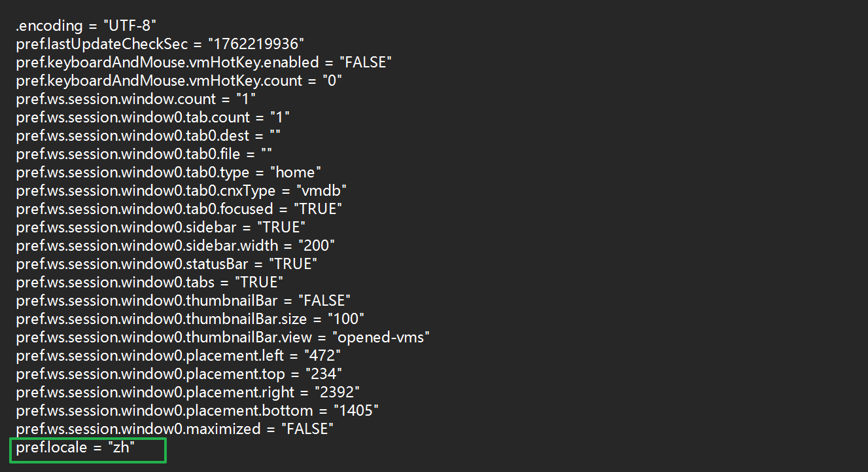Click the window0.statusBar "TRUE" line
This screenshot has width=868, height=472.
167,264
